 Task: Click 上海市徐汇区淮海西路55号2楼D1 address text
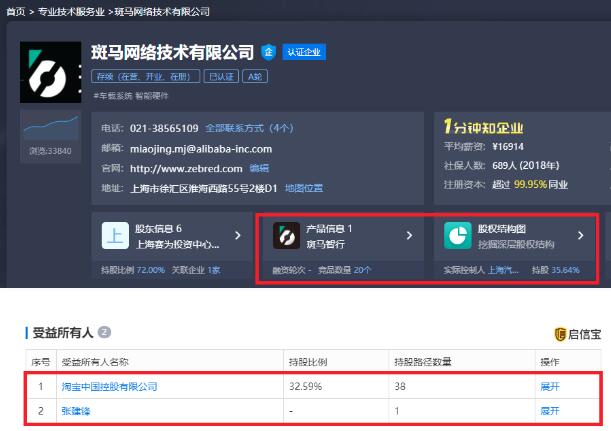coord(203,189)
